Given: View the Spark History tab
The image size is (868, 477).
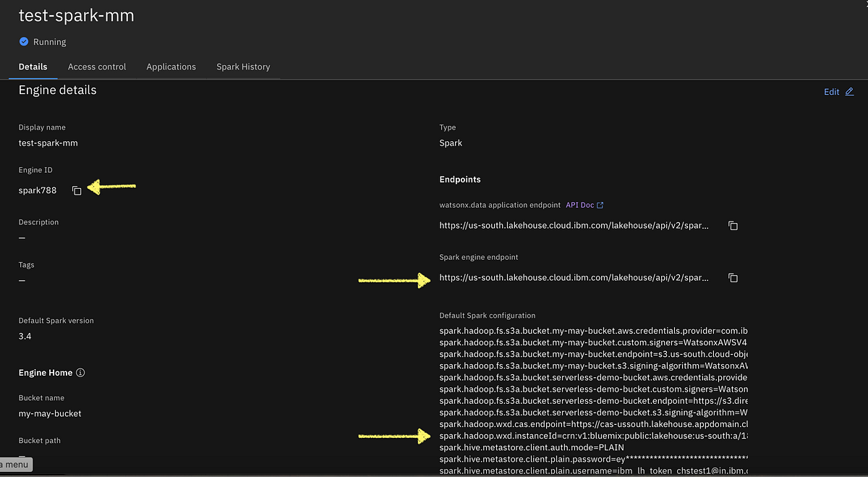Looking at the screenshot, I should pyautogui.click(x=243, y=67).
